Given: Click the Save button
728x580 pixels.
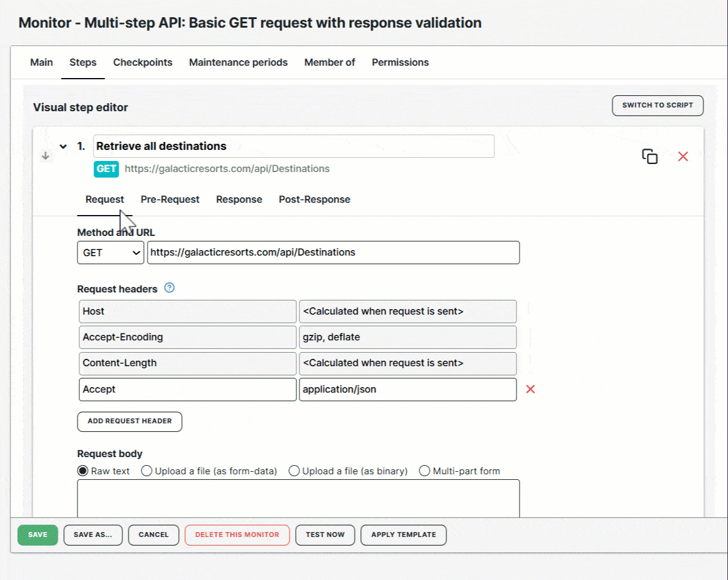Looking at the screenshot, I should 38,535.
